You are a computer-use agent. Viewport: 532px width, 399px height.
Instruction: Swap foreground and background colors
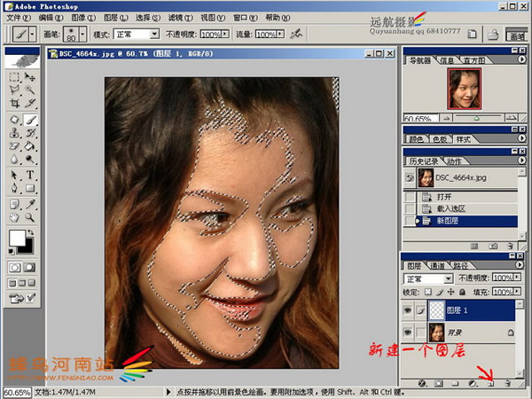tap(31, 232)
